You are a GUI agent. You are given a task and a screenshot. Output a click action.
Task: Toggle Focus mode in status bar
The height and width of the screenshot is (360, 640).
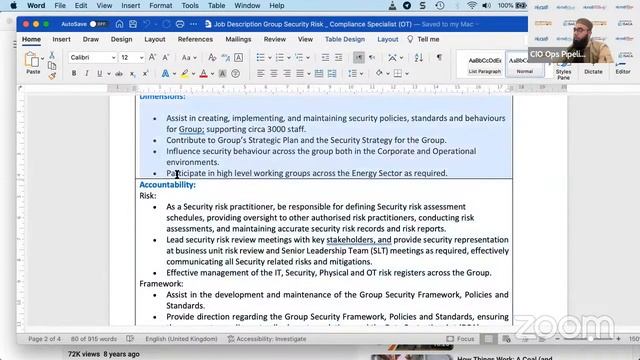[x=460, y=339]
